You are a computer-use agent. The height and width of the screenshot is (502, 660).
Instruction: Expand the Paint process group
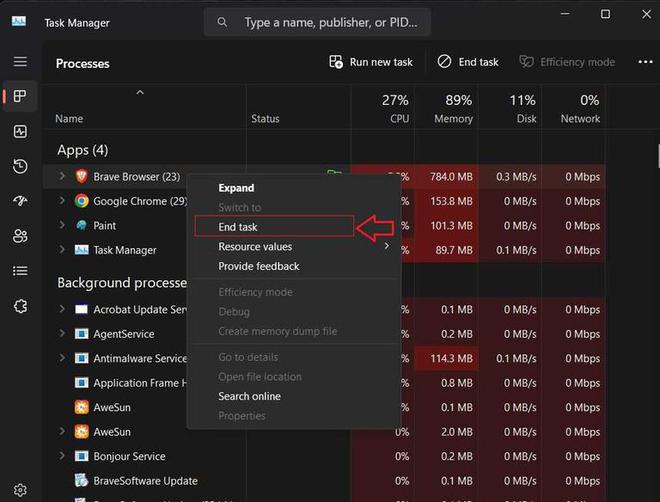(x=62, y=225)
